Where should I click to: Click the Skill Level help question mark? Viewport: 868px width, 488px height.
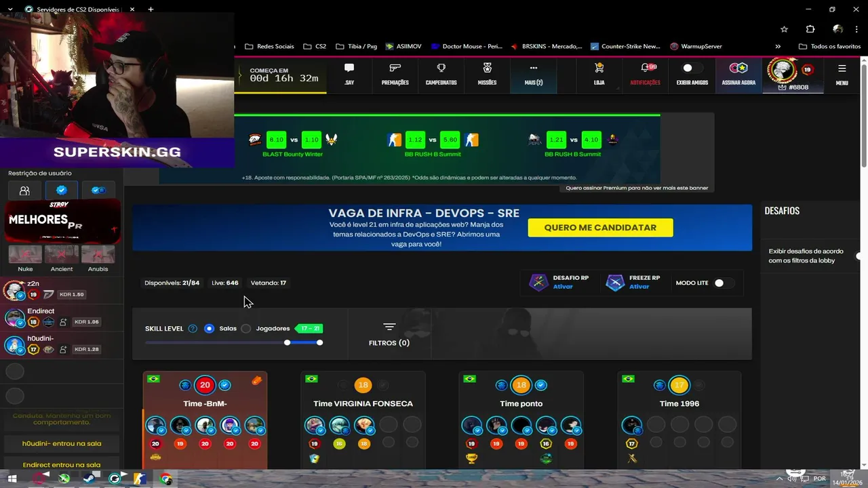[193, 329]
